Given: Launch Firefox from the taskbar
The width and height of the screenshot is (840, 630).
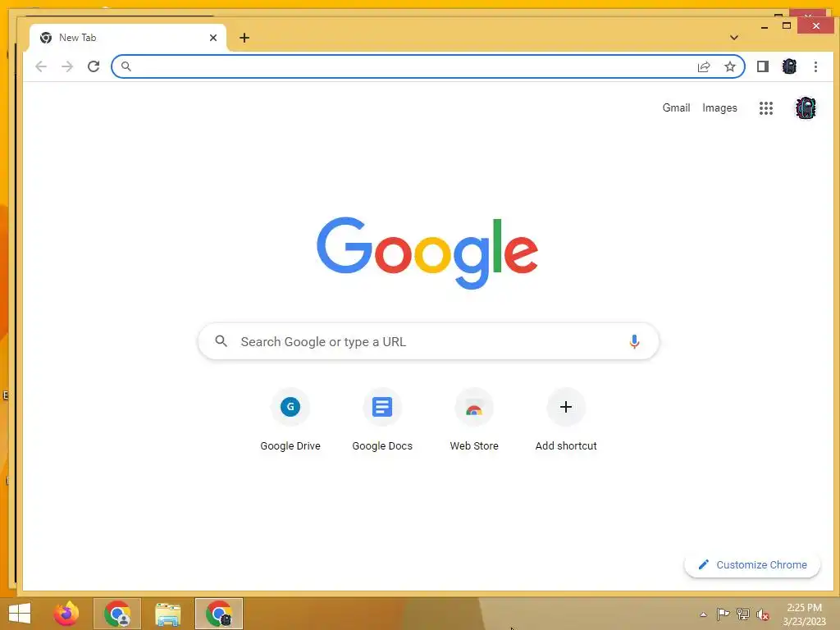Looking at the screenshot, I should coord(66,614).
